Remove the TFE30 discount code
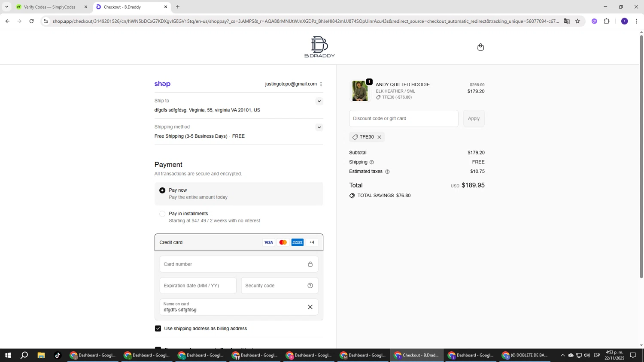Image resolution: width=644 pixels, height=362 pixels. [x=379, y=137]
